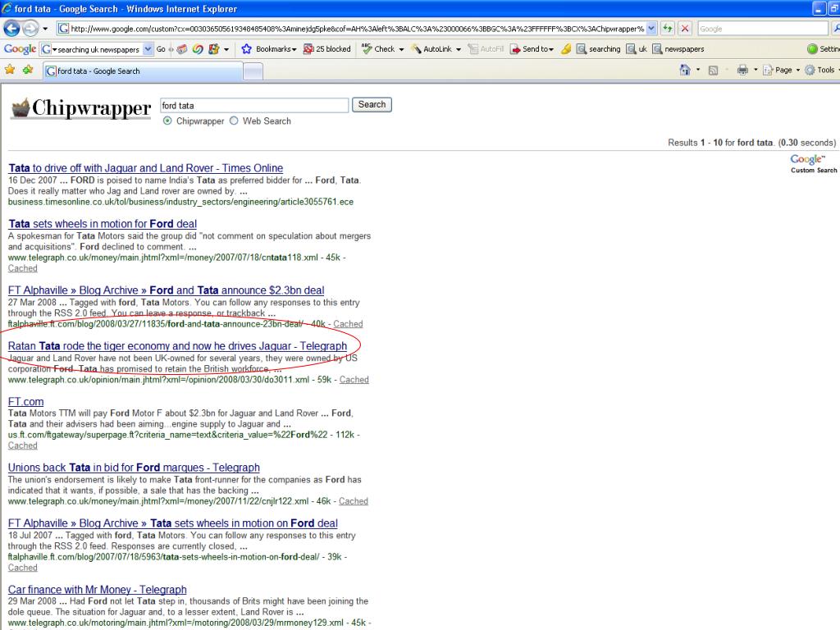Click the red Stop loading icon
This screenshot has height=630, width=840.
[x=685, y=29]
